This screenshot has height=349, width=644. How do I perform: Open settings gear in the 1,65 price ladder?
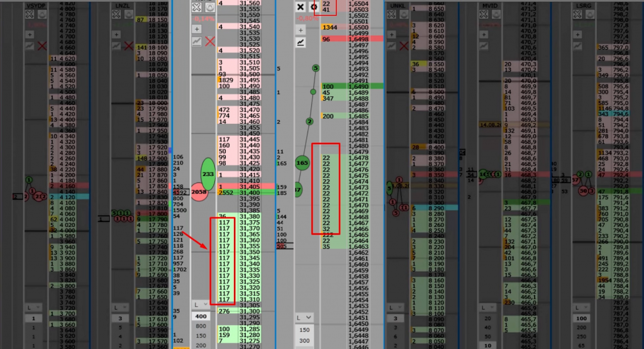(313, 7)
